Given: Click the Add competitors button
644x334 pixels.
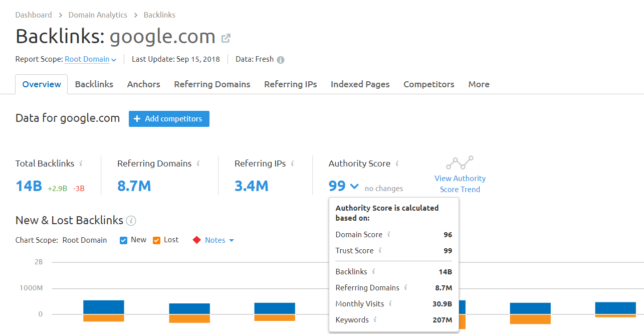Looking at the screenshot, I should (x=169, y=119).
